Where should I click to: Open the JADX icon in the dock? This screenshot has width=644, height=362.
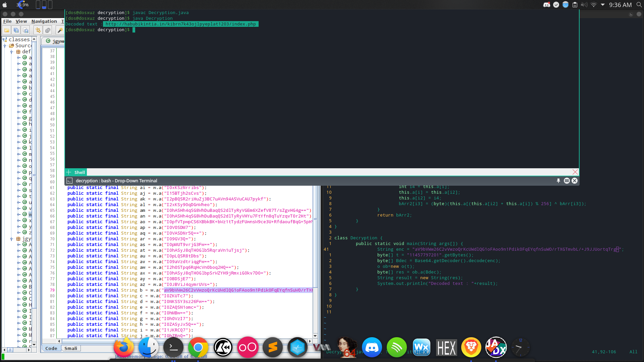(496, 348)
